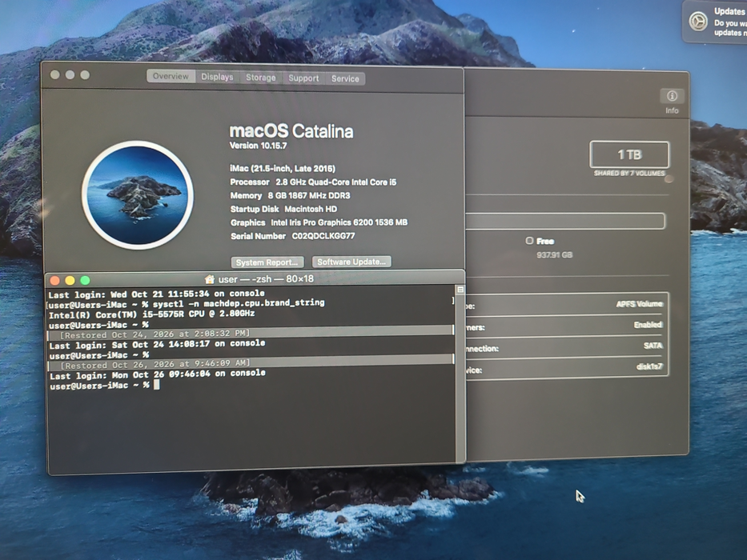The width and height of the screenshot is (747, 560).
Task: Select the Service tab
Action: [x=345, y=78]
